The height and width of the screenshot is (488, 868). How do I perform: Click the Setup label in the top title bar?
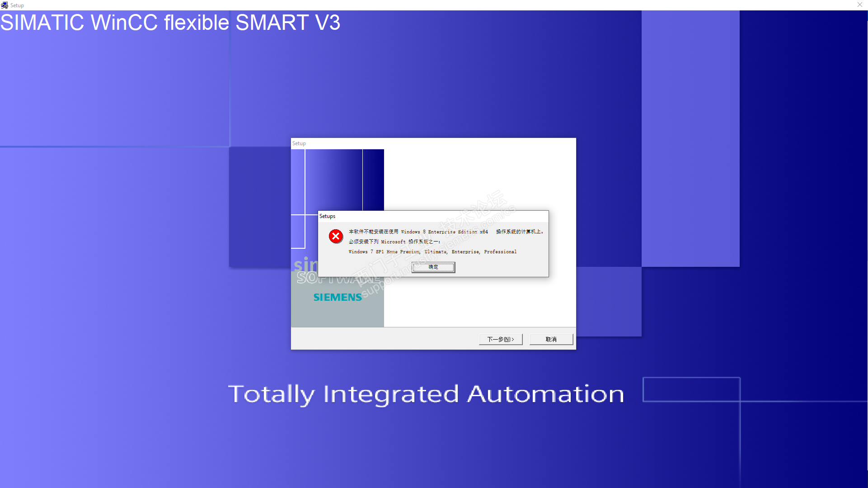click(x=17, y=5)
